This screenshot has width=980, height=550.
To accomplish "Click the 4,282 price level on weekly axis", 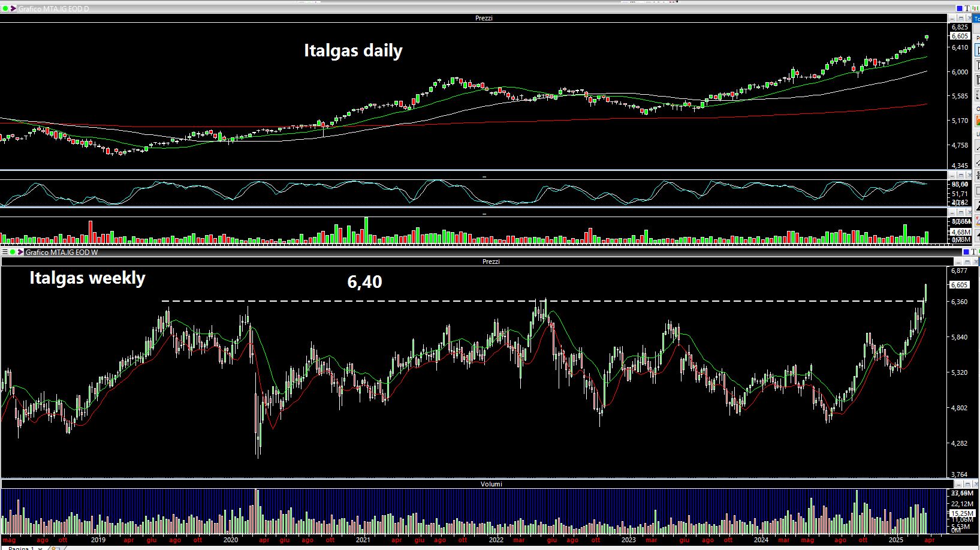I will (959, 443).
